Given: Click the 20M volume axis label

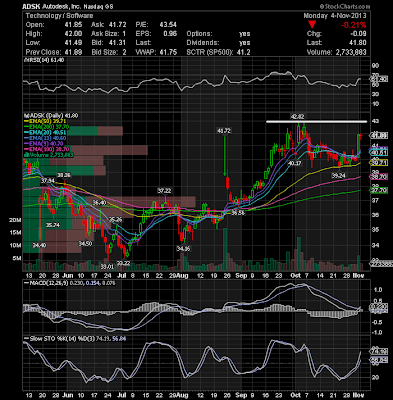Looking at the screenshot, I should point(15,220).
